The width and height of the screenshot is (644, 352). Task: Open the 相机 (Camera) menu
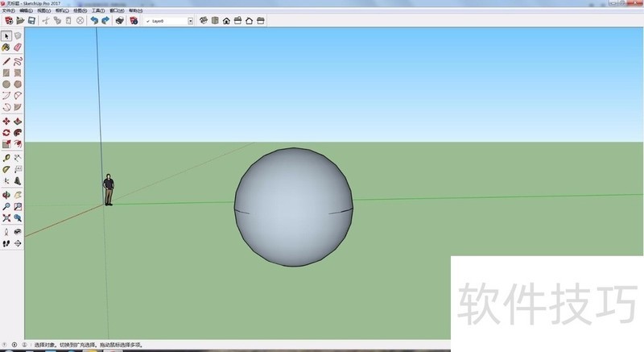62,10
